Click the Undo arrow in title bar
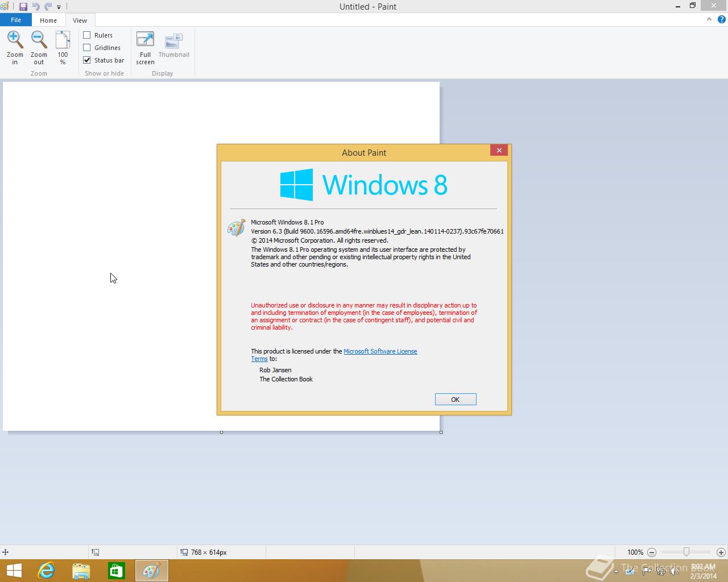The width and height of the screenshot is (728, 582). [x=36, y=7]
